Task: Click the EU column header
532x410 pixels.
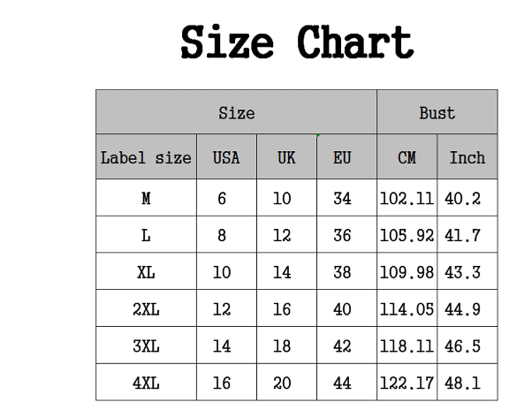Action: (x=346, y=156)
